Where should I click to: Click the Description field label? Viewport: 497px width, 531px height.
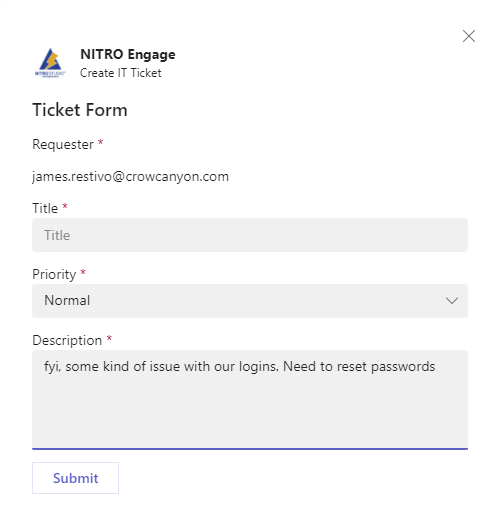pos(67,340)
